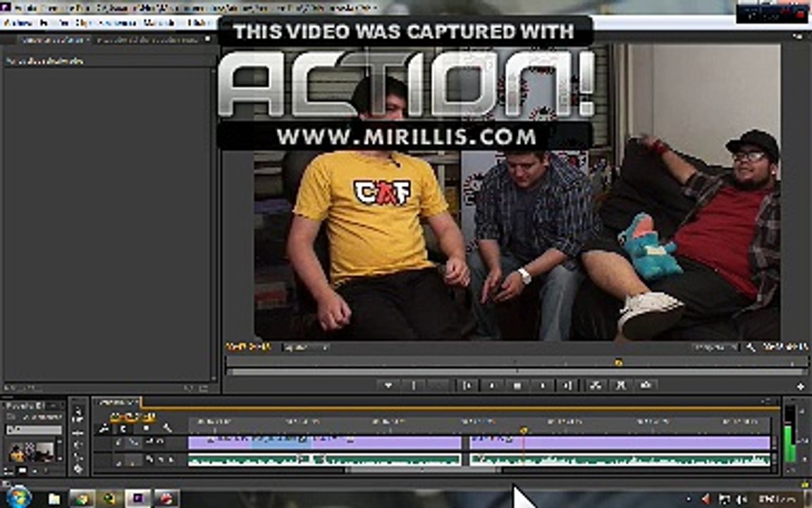Click the Export Frame camera button
The height and width of the screenshot is (508, 812).
pyautogui.click(x=646, y=385)
